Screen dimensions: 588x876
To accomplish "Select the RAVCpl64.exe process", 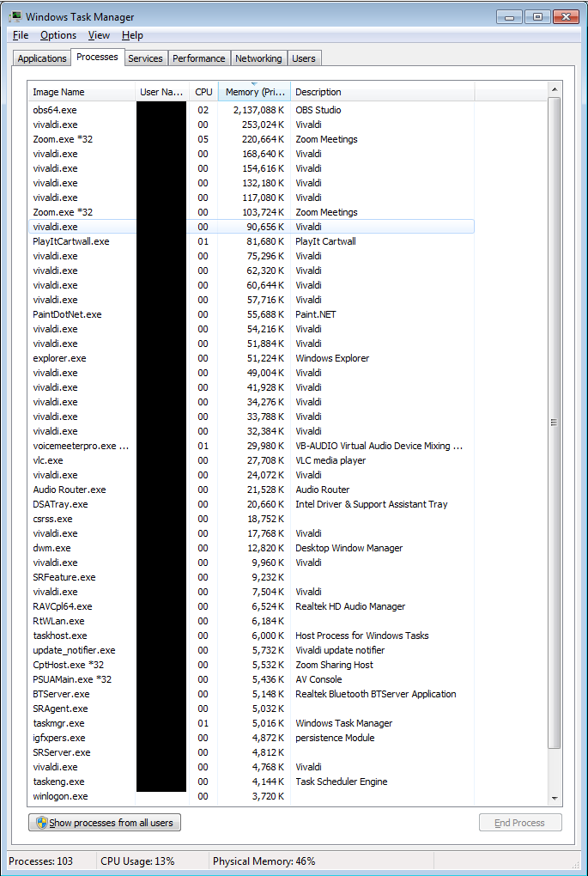I will coord(252,606).
